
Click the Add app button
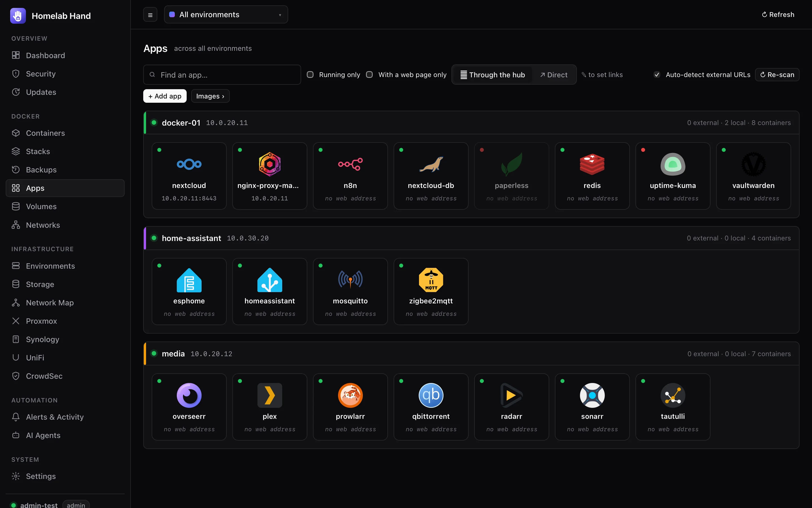[x=165, y=96]
